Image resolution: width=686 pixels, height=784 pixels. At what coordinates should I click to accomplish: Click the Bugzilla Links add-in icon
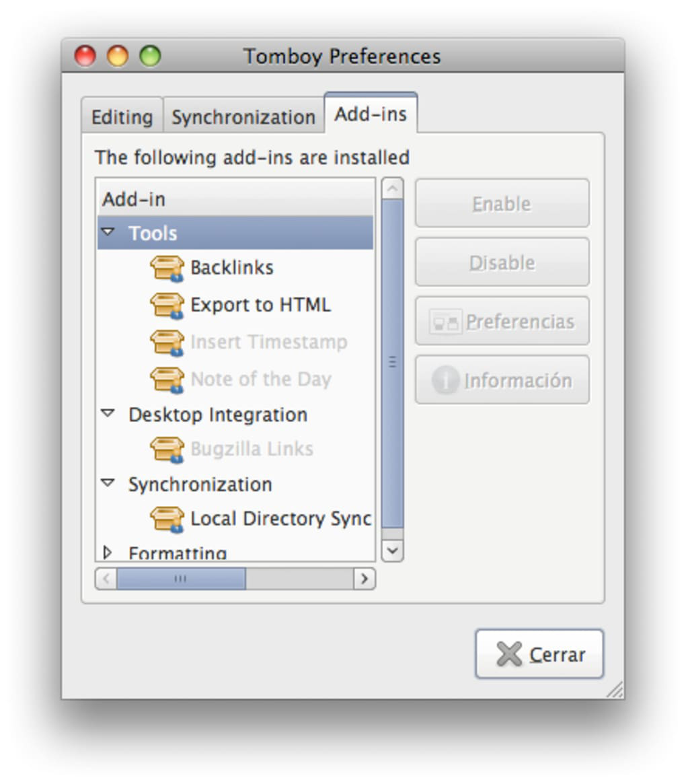click(x=167, y=450)
